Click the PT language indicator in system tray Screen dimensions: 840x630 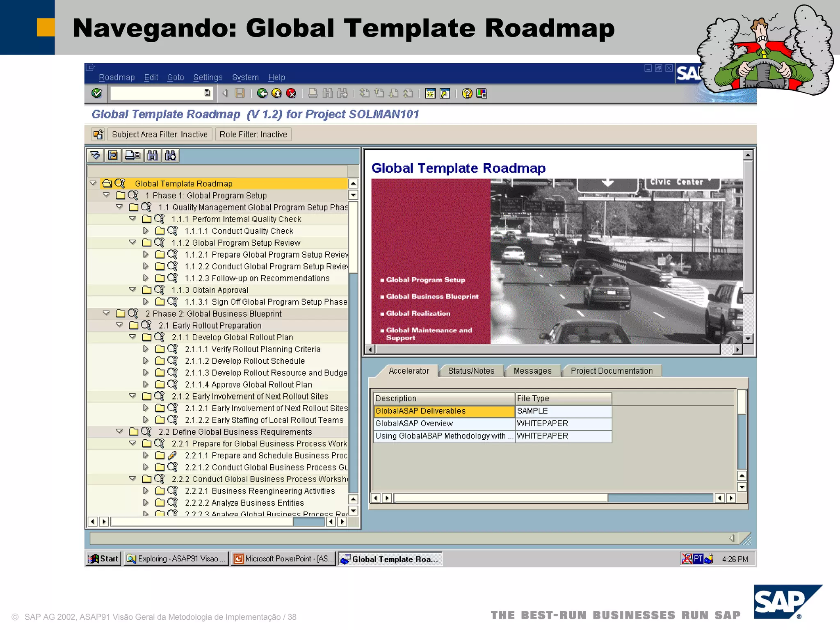click(698, 559)
